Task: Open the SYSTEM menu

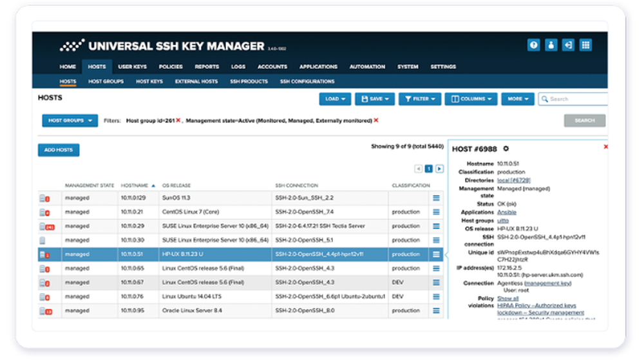Action: tap(408, 66)
